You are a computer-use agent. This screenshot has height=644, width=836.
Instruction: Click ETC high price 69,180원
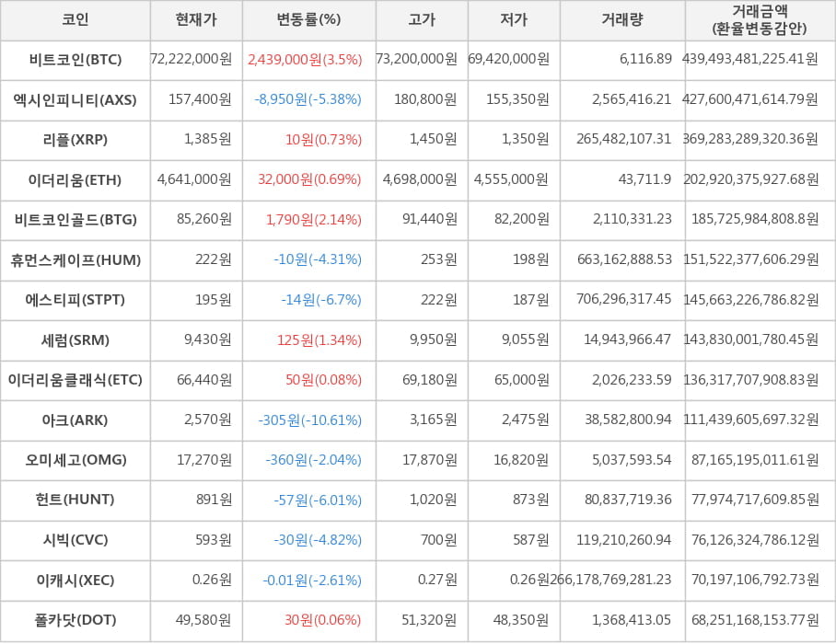point(430,380)
